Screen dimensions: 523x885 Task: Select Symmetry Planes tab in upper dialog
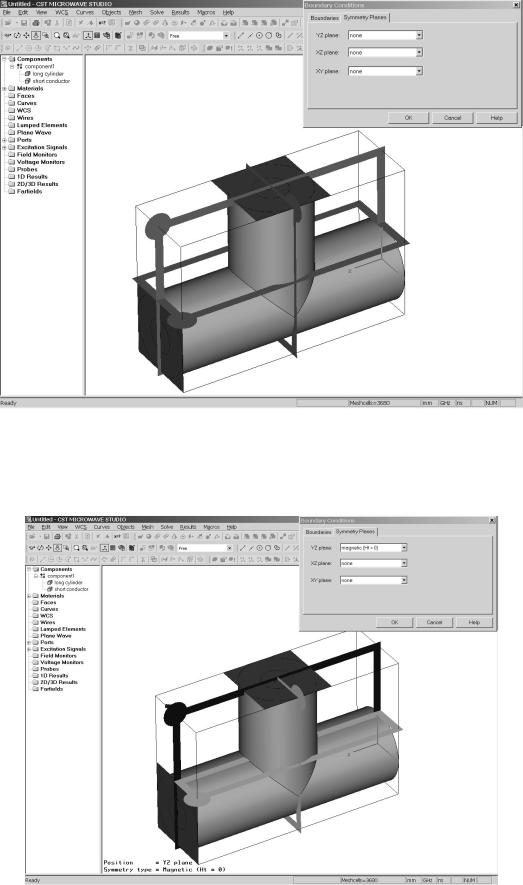(365, 17)
